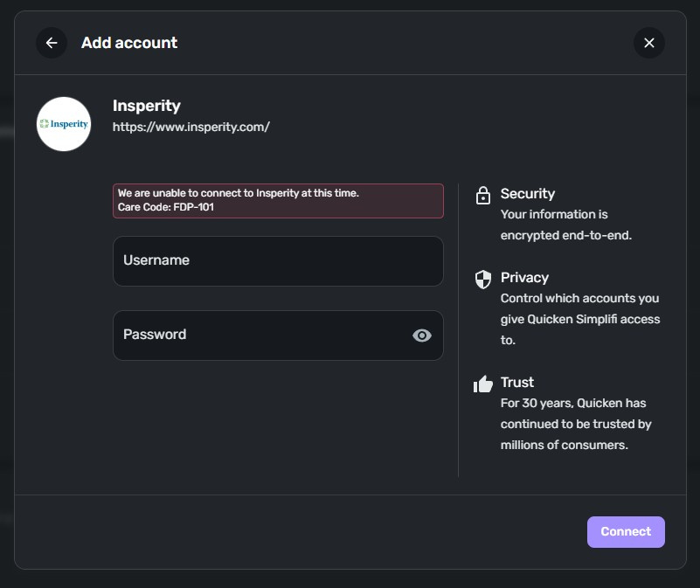700x588 pixels.
Task: Click the Trust heading
Action: 516,383
